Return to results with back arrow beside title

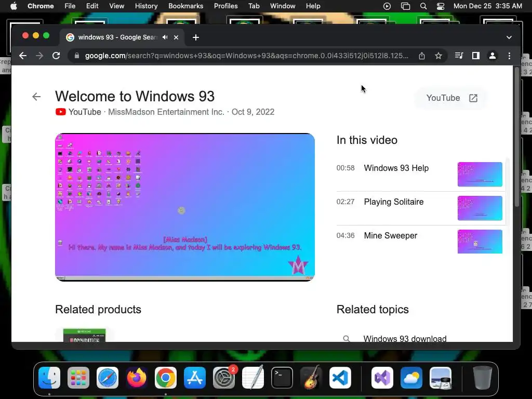pos(36,97)
